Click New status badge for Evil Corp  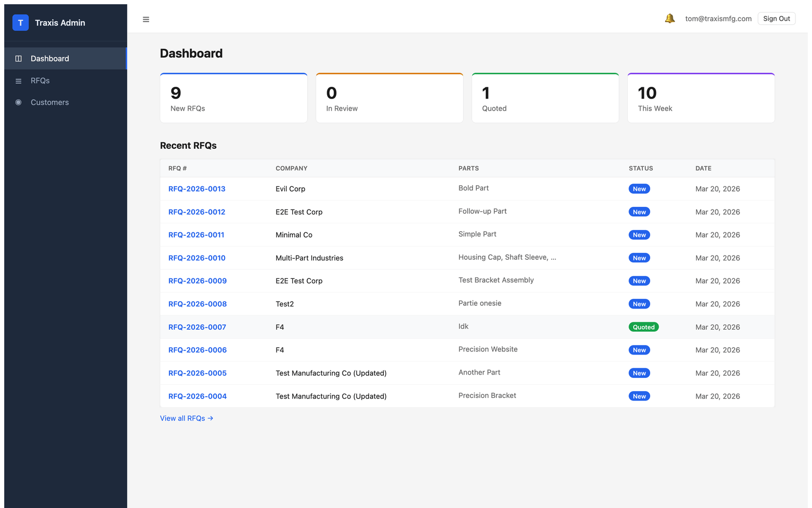point(639,189)
